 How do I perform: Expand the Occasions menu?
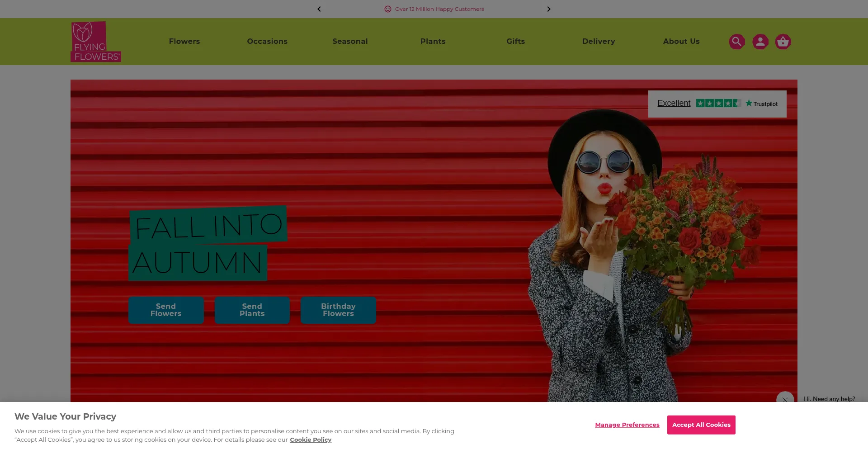(x=267, y=42)
